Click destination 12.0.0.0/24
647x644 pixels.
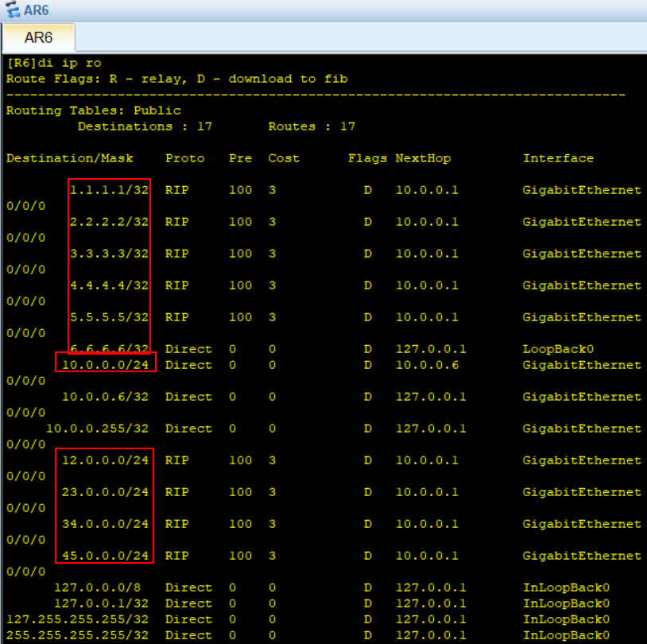(x=105, y=460)
